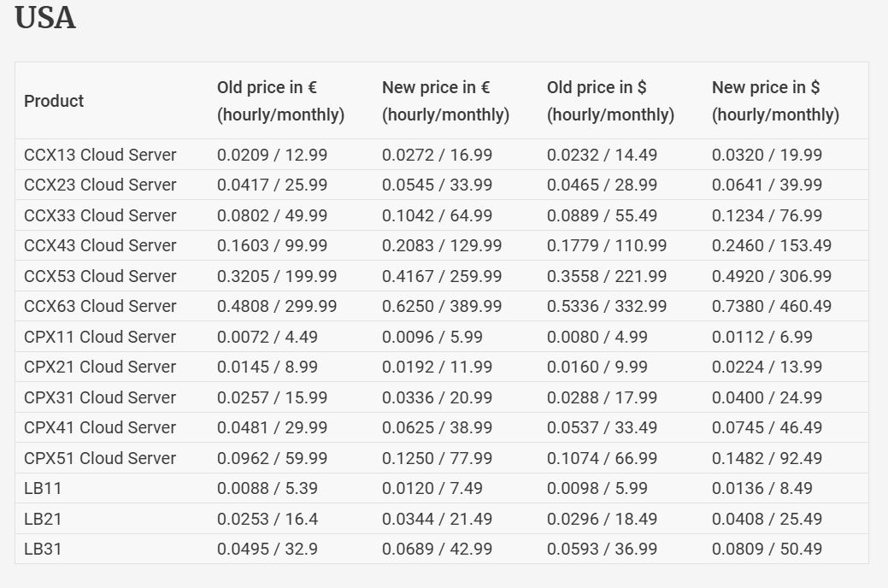
Task: Click the 'Old price in $' column header
Action: tap(610, 101)
